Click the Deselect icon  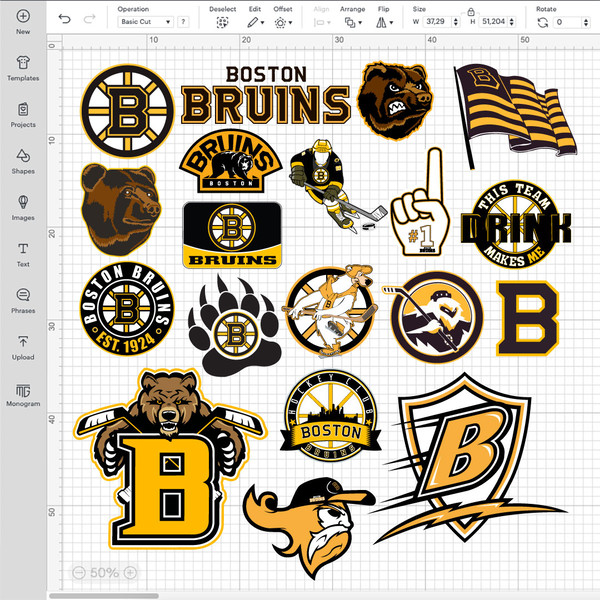[222, 23]
